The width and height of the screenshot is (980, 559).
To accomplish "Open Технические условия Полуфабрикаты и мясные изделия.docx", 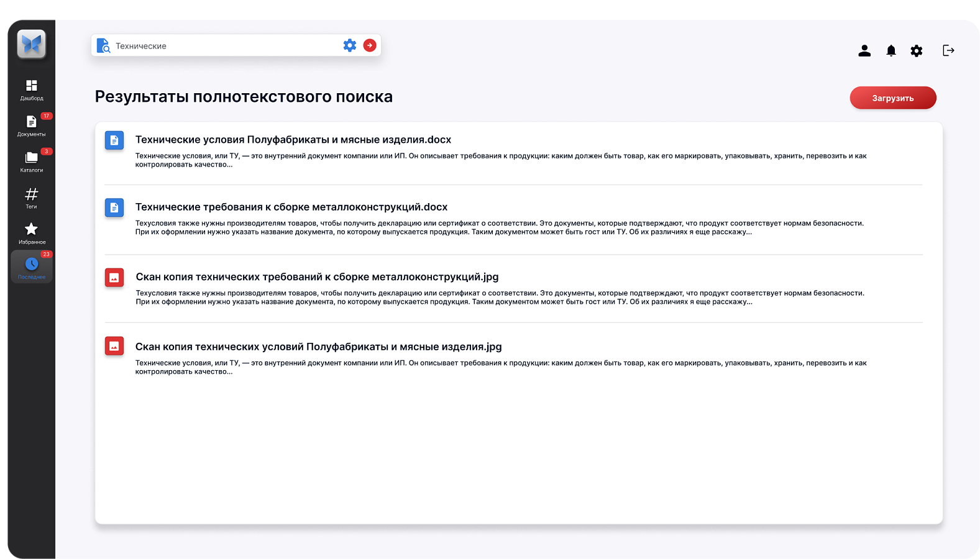I will (x=293, y=140).
